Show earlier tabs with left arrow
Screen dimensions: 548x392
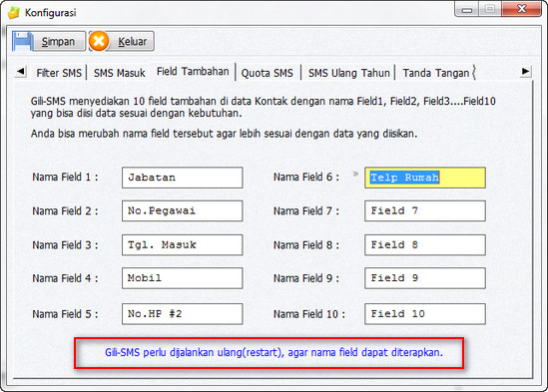pos(21,72)
